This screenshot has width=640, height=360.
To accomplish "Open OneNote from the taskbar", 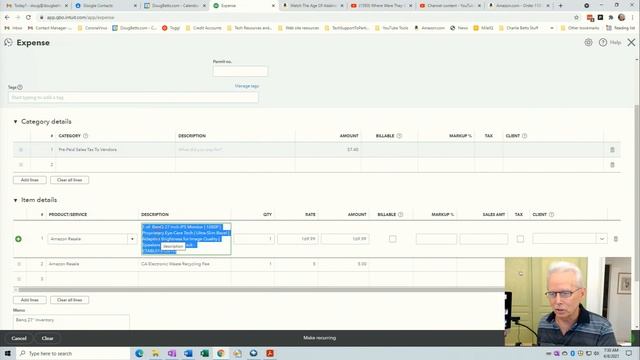I will point(172,353).
